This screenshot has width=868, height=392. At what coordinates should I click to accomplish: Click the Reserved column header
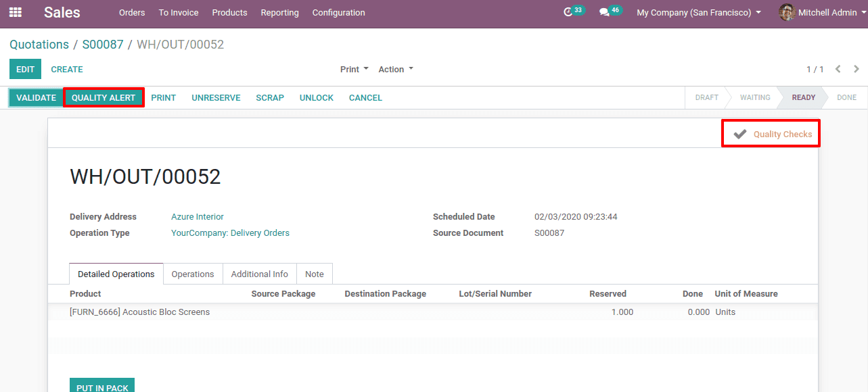pos(608,294)
